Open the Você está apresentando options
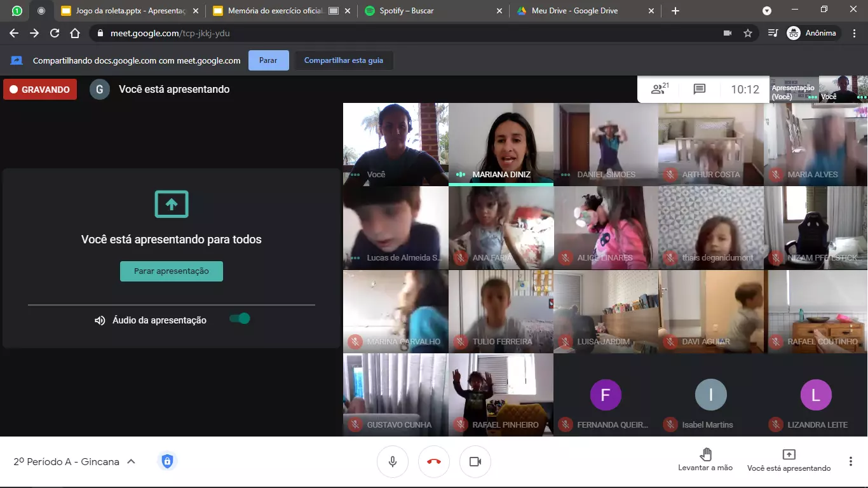The height and width of the screenshot is (488, 868). point(789,461)
